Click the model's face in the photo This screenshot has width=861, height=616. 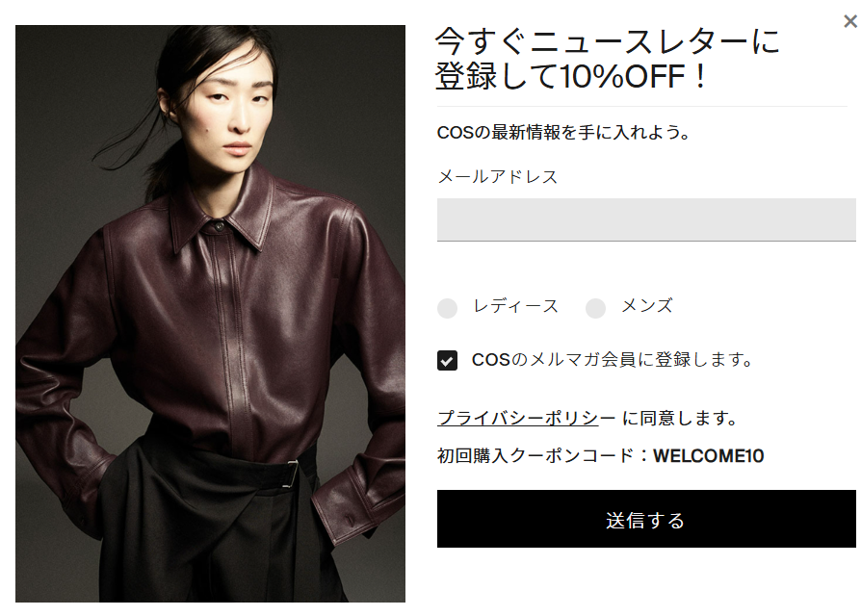click(x=236, y=110)
